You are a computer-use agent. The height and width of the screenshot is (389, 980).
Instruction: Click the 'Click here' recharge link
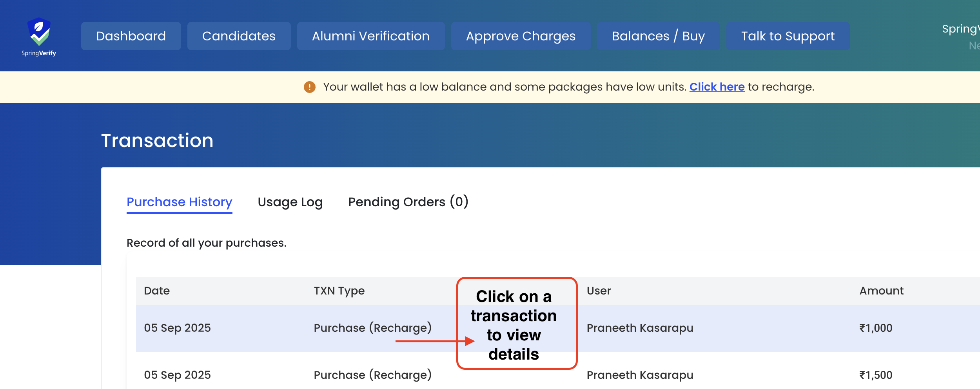pyautogui.click(x=717, y=87)
